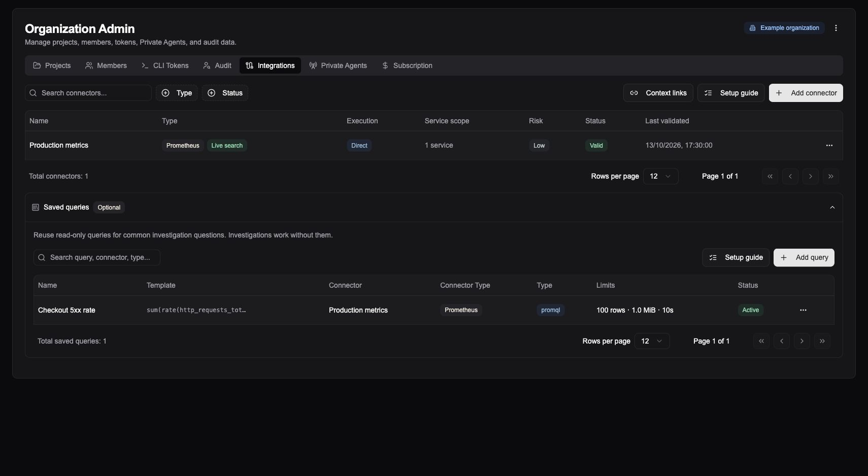Go to next page of saved queries

(x=802, y=341)
